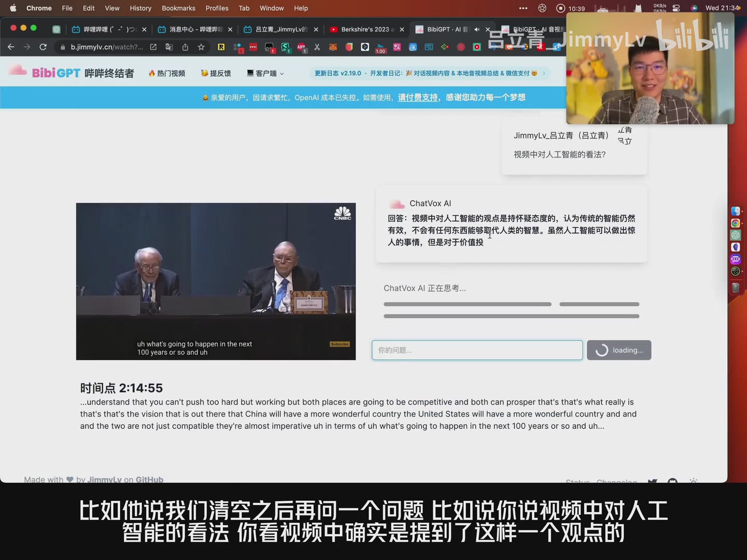
Task: Expand the 更新日志 v2.19.0 banner chevron
Action: [544, 74]
